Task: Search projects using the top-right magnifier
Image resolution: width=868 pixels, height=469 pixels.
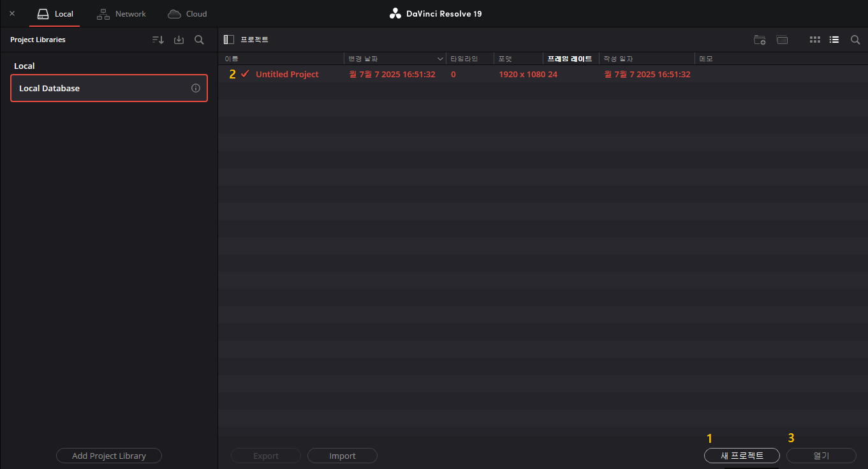Action: (x=855, y=40)
